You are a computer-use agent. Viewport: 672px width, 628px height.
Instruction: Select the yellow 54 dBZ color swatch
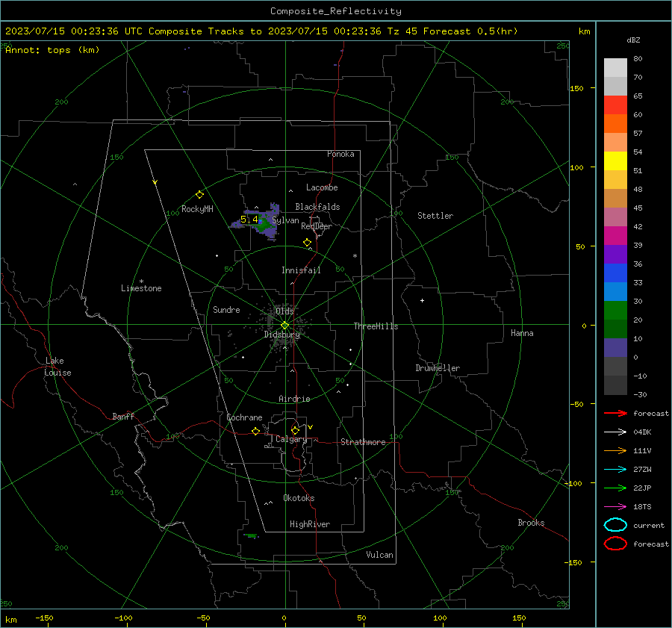point(615,161)
